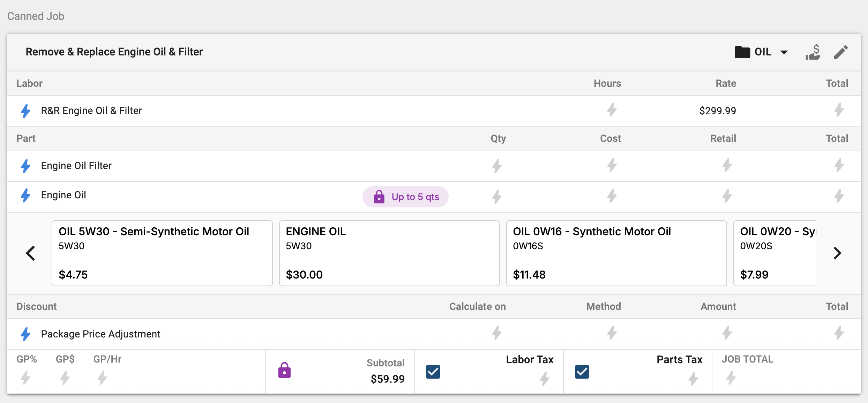Show previous oil options with left chevron
The height and width of the screenshot is (403, 868).
pyautogui.click(x=31, y=253)
